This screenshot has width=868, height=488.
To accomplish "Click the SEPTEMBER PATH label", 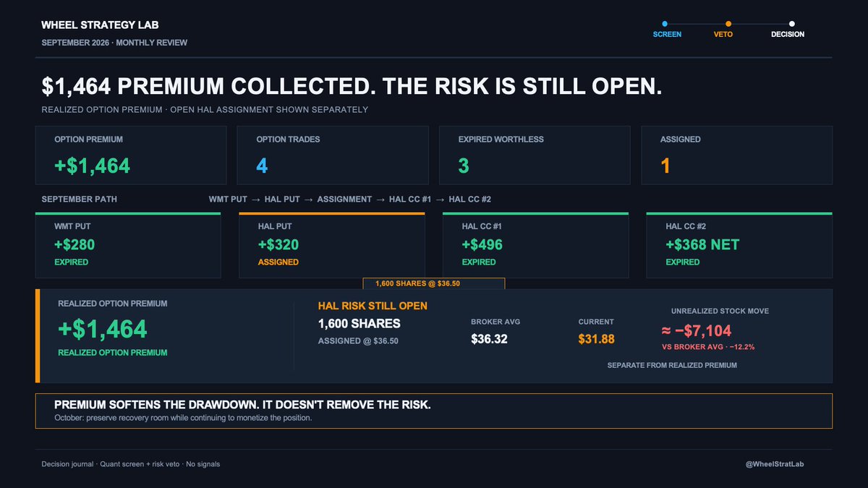I will point(80,199).
